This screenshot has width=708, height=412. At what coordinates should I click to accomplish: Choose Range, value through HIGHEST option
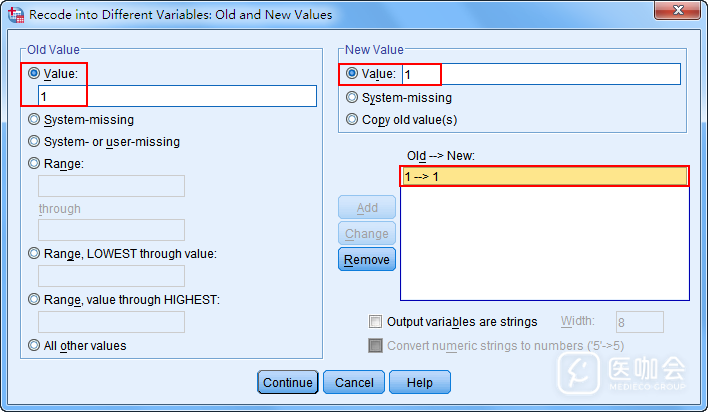tap(35, 300)
